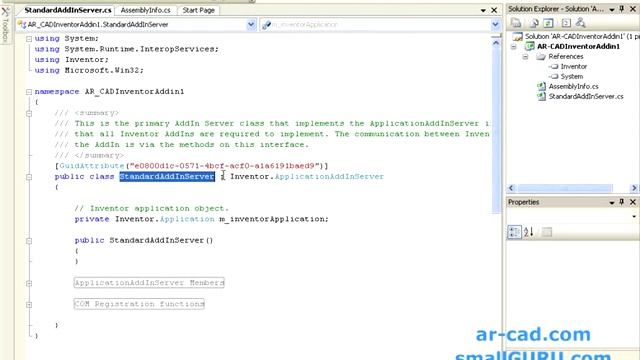Open Solution Explorer window position dropdown

(612, 9)
